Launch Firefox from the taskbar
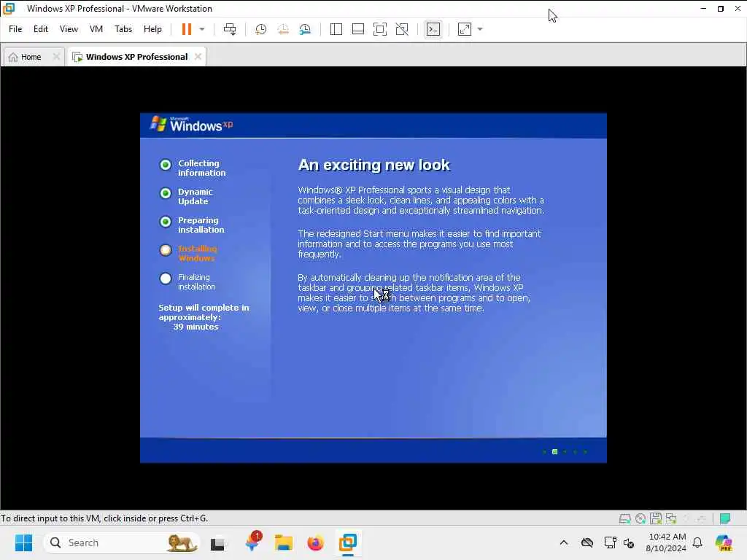 click(315, 542)
